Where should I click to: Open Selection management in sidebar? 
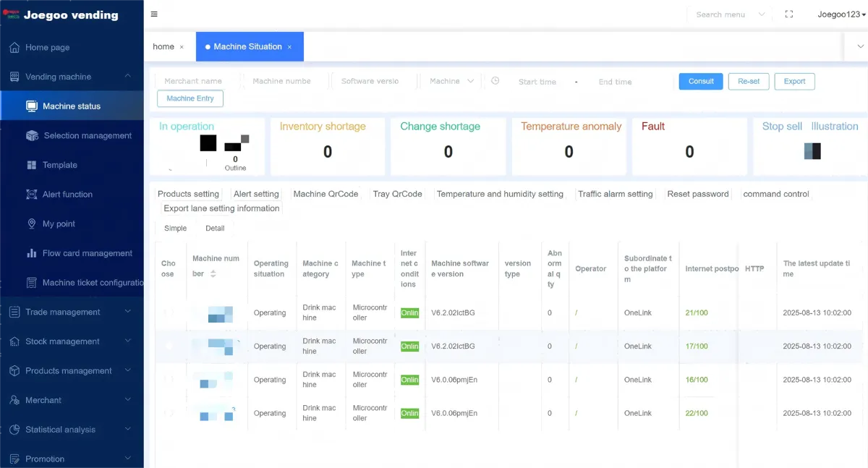pyautogui.click(x=88, y=135)
